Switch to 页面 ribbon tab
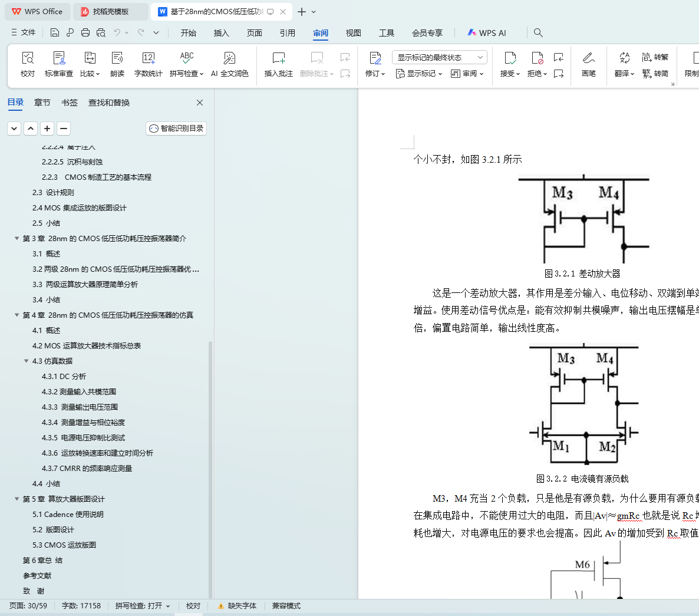699x616 pixels. pyautogui.click(x=255, y=33)
